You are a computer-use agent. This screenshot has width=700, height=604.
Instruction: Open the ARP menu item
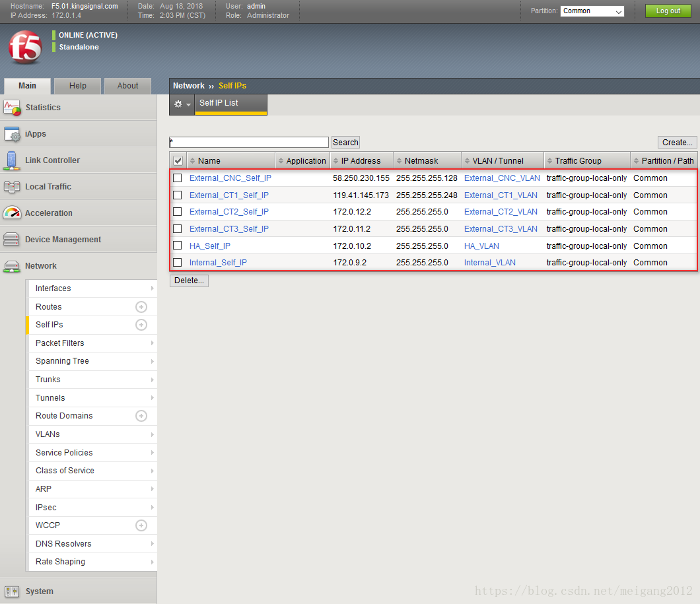pyautogui.click(x=93, y=489)
